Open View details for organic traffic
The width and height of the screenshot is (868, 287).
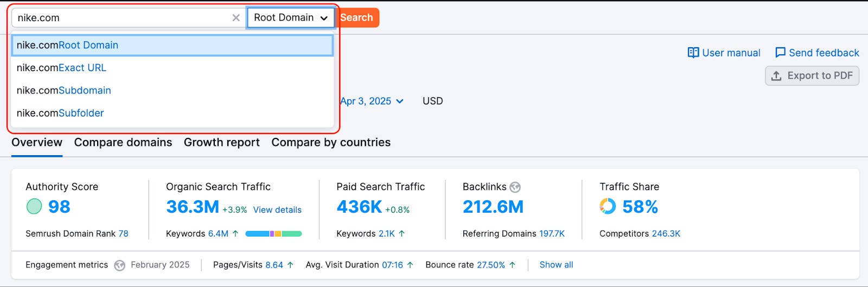[277, 210]
